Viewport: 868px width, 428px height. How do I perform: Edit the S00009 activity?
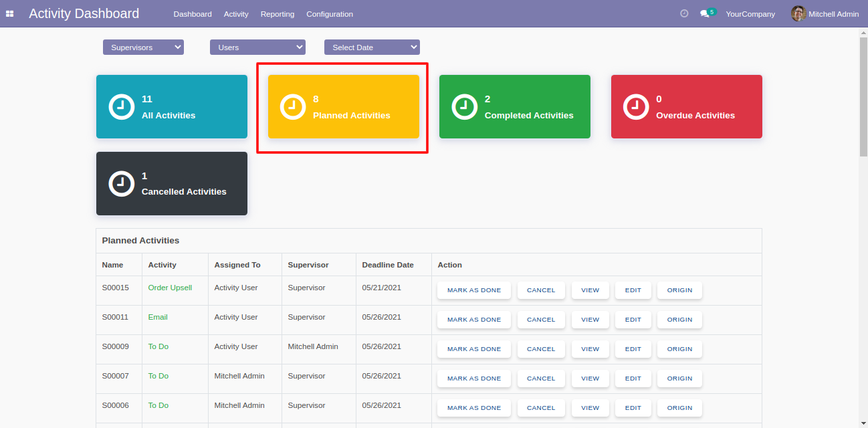633,349
